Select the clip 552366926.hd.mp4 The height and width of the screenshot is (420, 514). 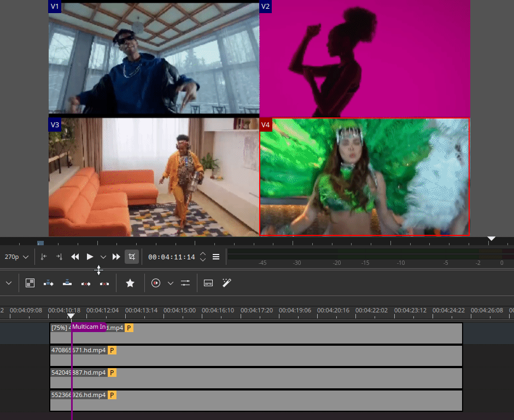[256, 400]
